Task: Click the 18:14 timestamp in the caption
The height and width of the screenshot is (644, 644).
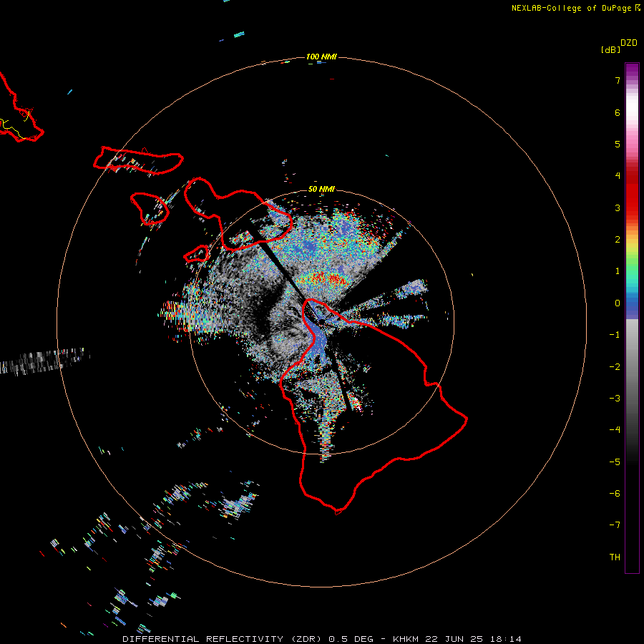Action: pos(506,639)
